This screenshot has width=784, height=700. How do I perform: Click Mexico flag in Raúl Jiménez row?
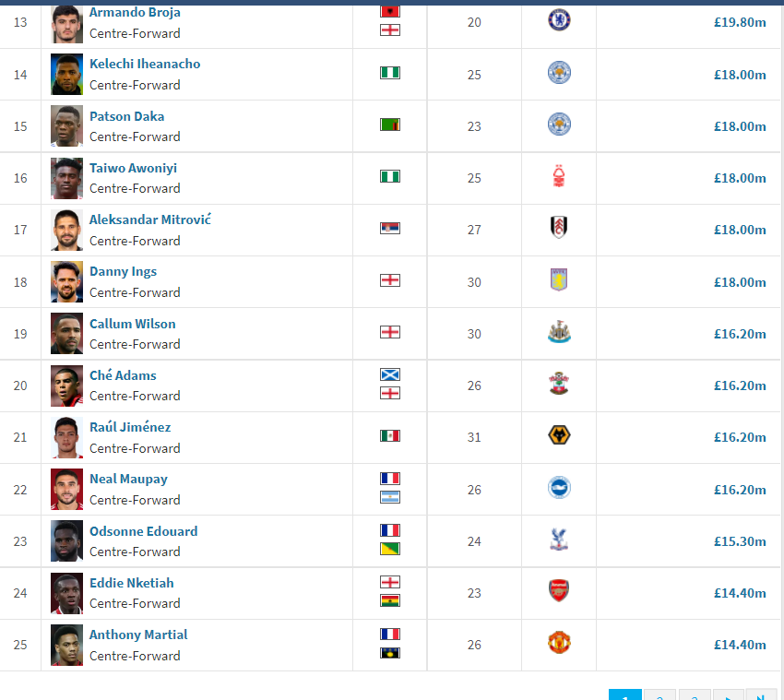[390, 435]
